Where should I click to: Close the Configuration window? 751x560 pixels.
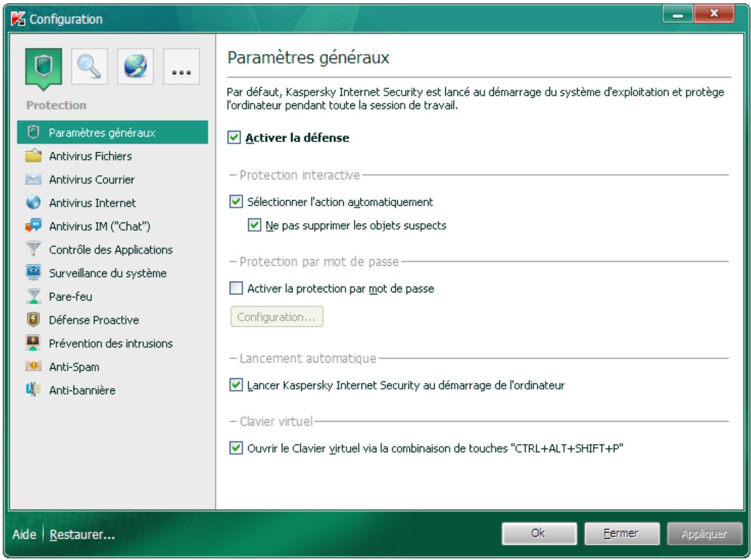(714, 14)
